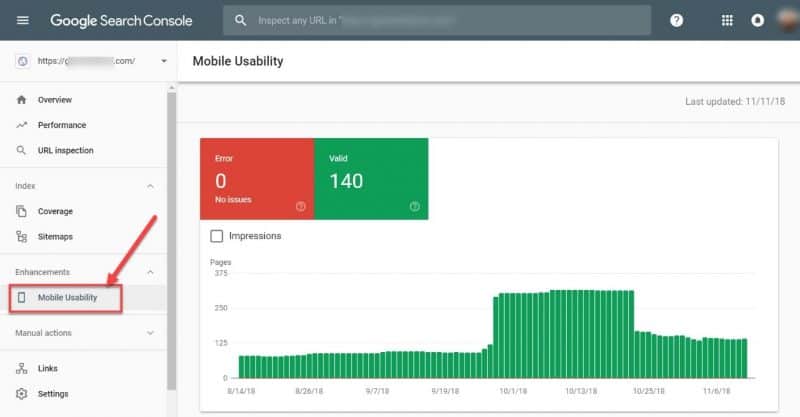Click the Manual actions section label

tap(43, 333)
